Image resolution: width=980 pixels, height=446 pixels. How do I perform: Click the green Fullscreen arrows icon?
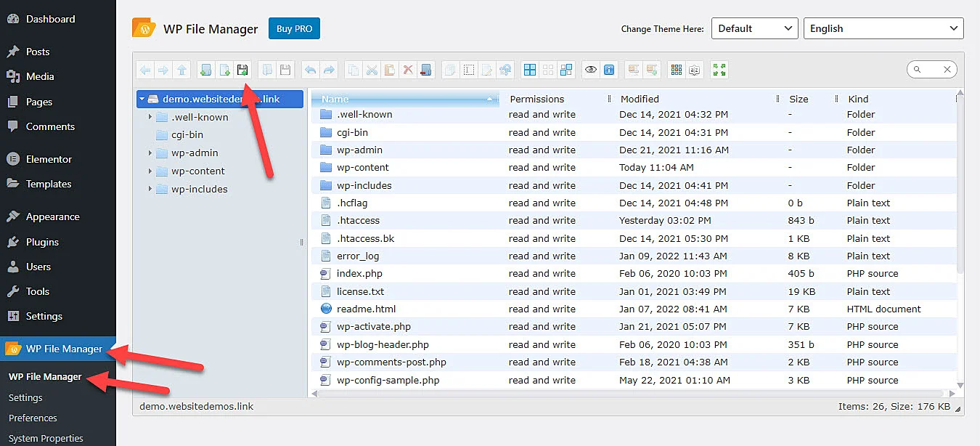[x=719, y=70]
